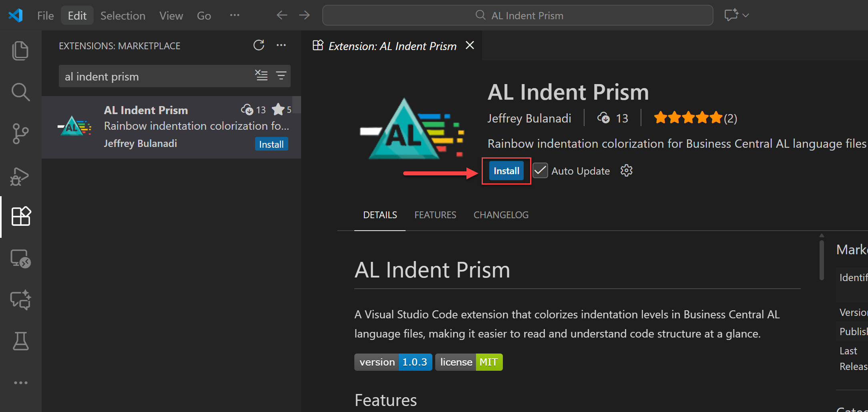Switch to the FEATURES tab
Screen dimensions: 868x412
click(435, 215)
